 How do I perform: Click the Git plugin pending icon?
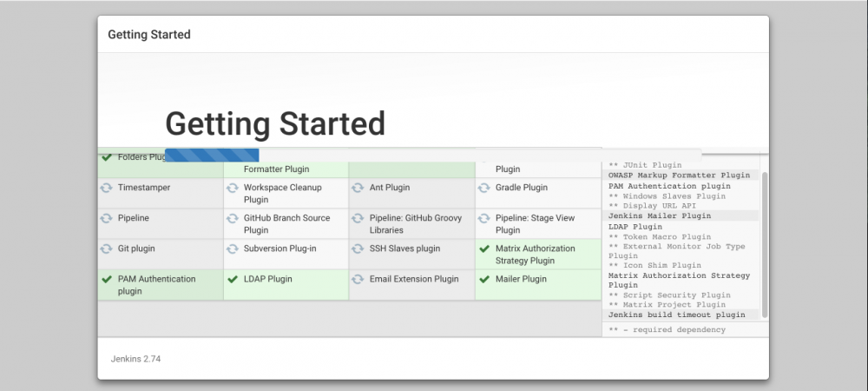pos(106,249)
